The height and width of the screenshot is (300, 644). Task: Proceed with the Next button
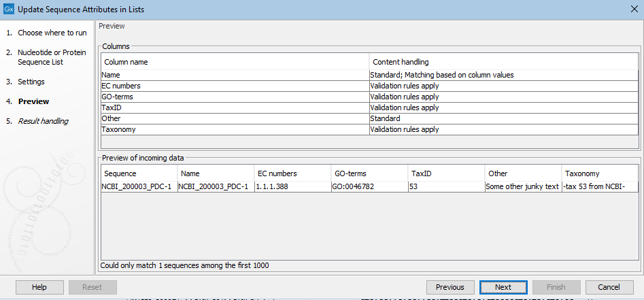coord(503,287)
